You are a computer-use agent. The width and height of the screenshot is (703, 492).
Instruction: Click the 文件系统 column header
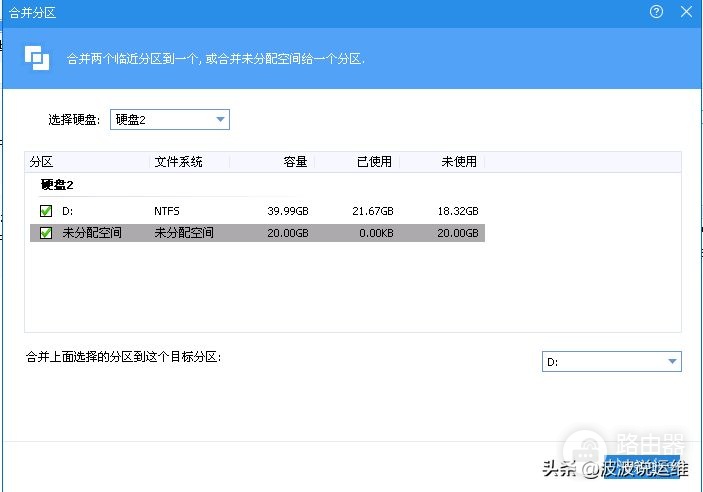(x=178, y=161)
